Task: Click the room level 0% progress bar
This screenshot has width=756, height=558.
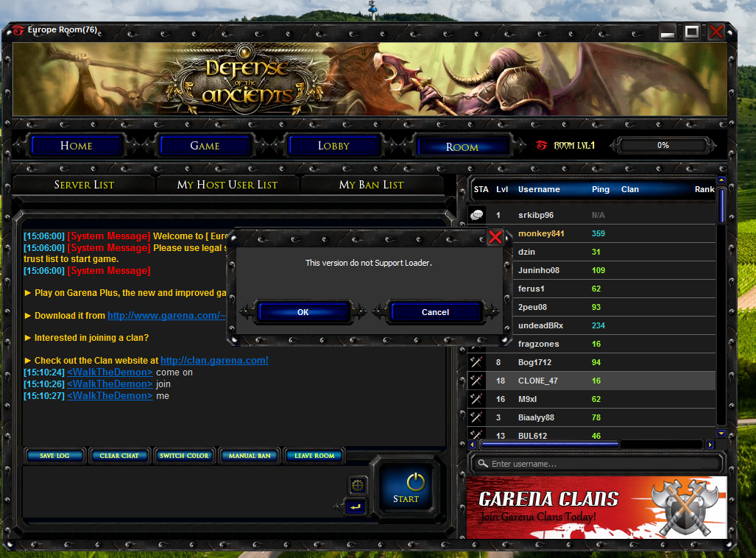Action: click(663, 145)
